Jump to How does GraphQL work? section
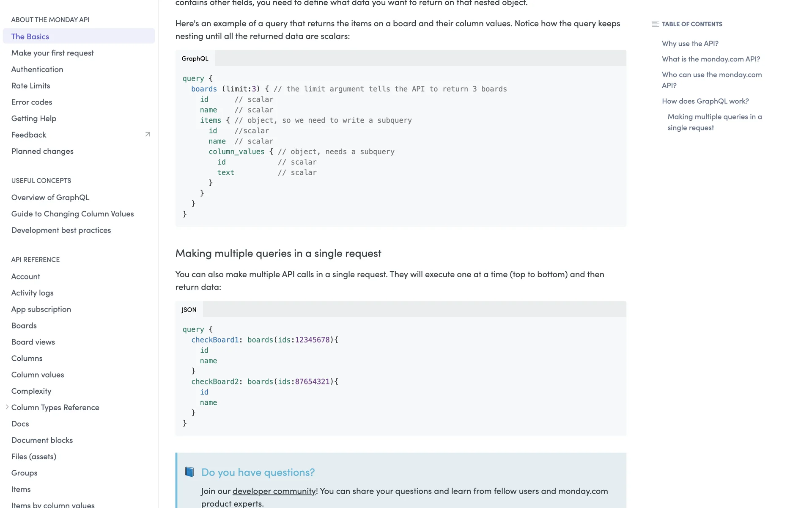The width and height of the screenshot is (812, 508). (705, 101)
